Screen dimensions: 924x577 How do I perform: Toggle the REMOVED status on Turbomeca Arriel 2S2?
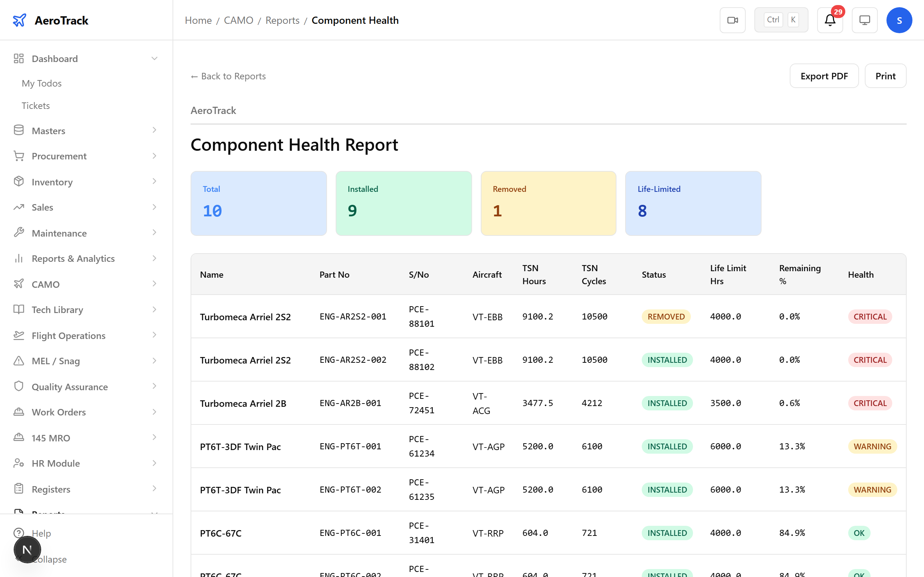pos(666,316)
